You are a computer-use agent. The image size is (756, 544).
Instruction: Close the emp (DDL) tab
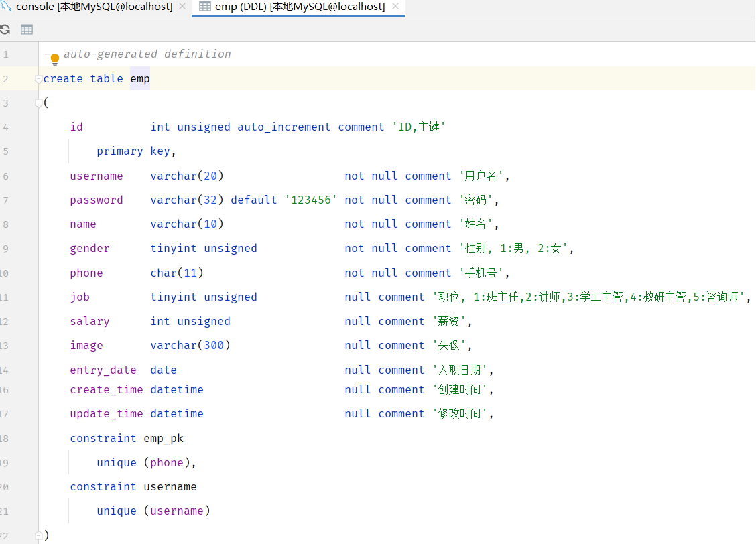click(x=395, y=7)
